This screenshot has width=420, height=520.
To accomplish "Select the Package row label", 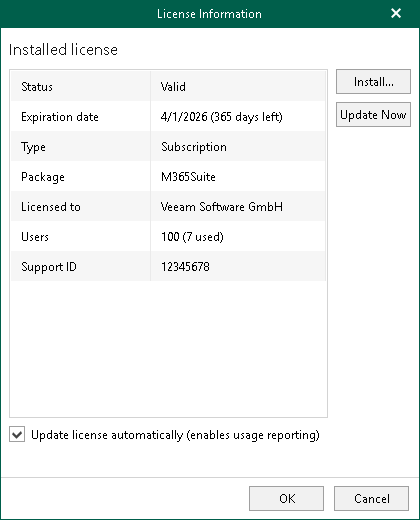I will tap(43, 177).
